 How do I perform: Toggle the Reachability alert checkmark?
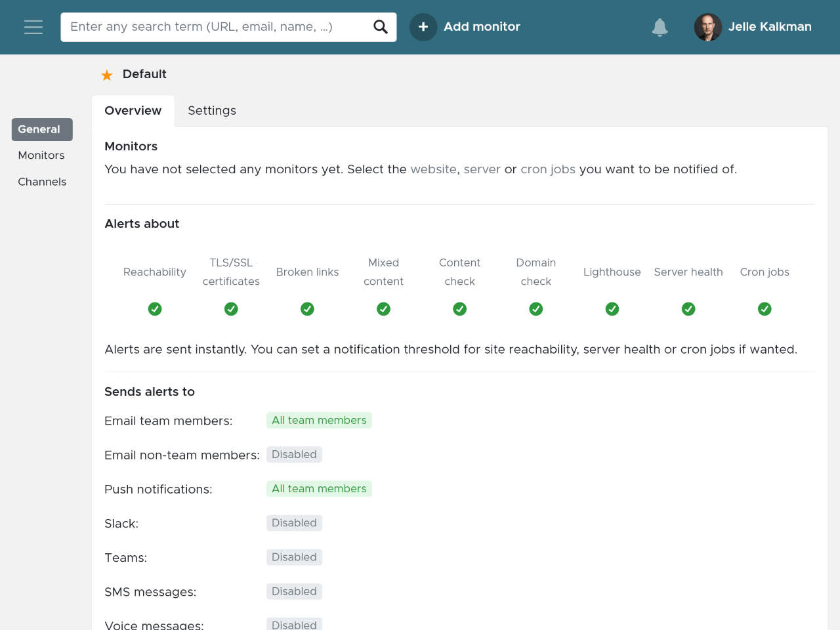point(155,308)
